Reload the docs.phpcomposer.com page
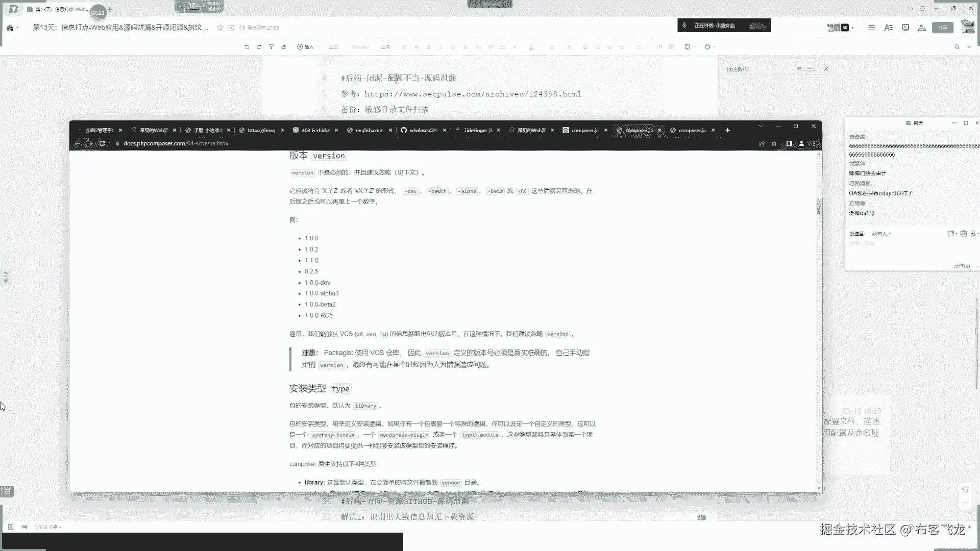The width and height of the screenshot is (980, 551). pos(102,143)
